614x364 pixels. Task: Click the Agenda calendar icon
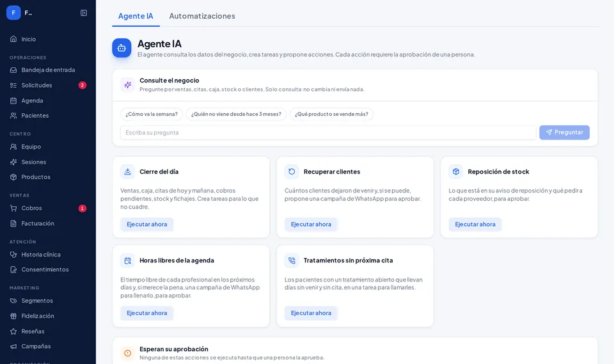pos(13,100)
